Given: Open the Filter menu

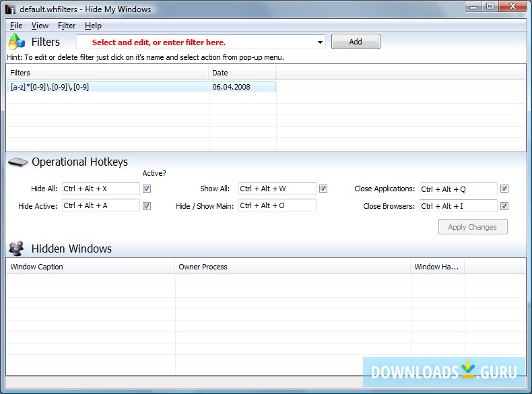Looking at the screenshot, I should (x=67, y=26).
